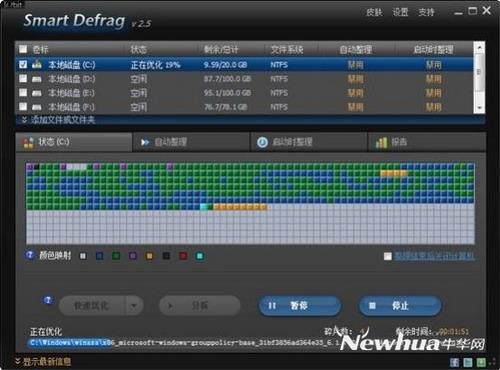Click the 分析 analyze button

200,305
